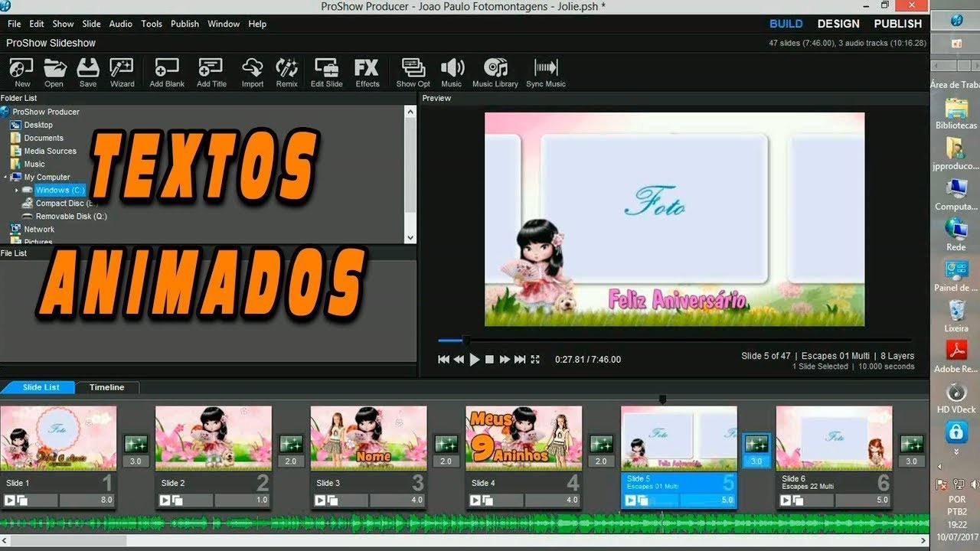Open a show with the Open icon
The height and width of the screenshot is (551, 980).
click(54, 73)
